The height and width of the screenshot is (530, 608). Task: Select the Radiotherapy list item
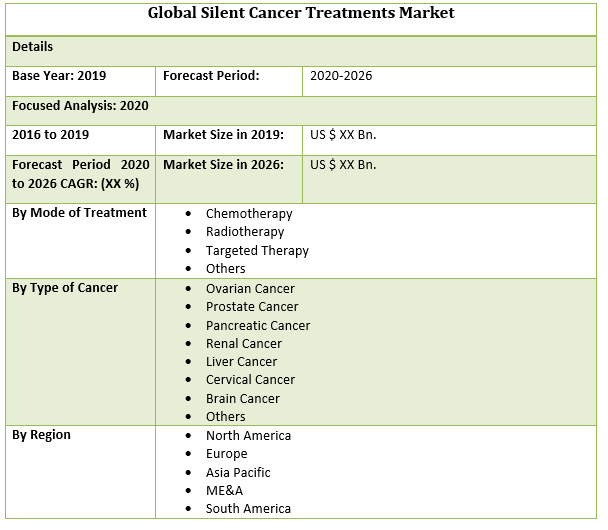245,232
